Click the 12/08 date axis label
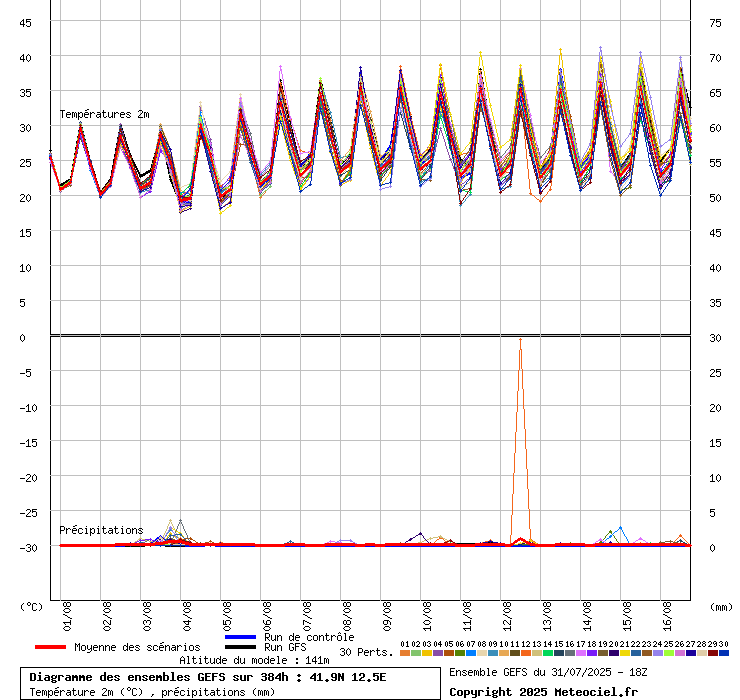The height and width of the screenshot is (700, 740). click(x=507, y=616)
